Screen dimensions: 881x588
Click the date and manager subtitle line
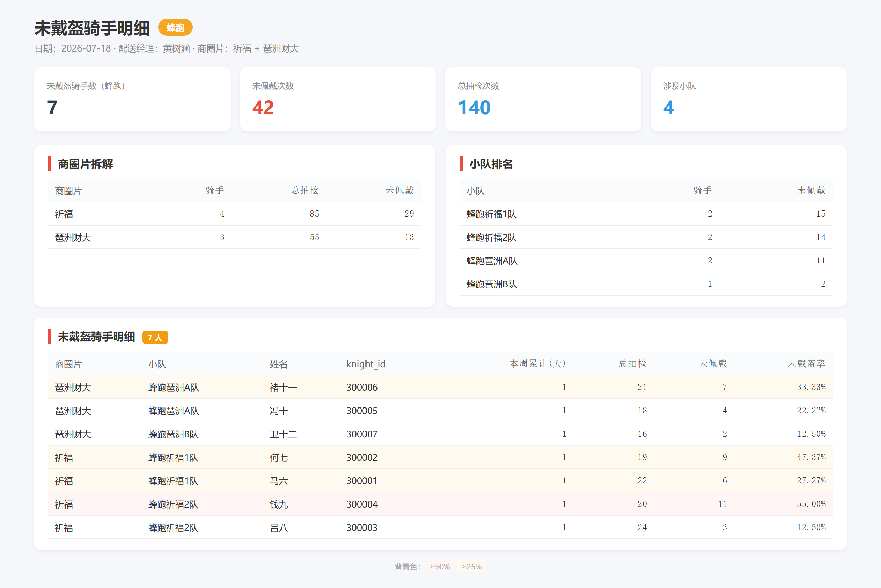tap(167, 49)
